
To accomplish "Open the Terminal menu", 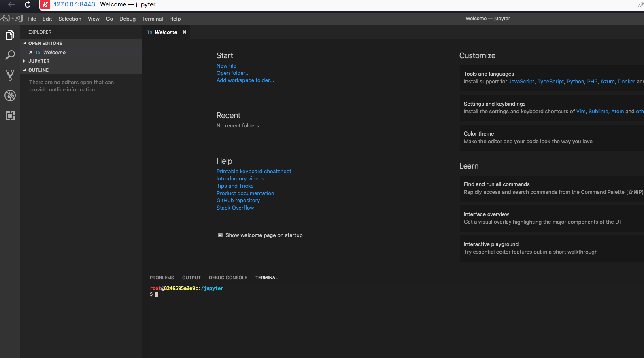I will (x=152, y=19).
